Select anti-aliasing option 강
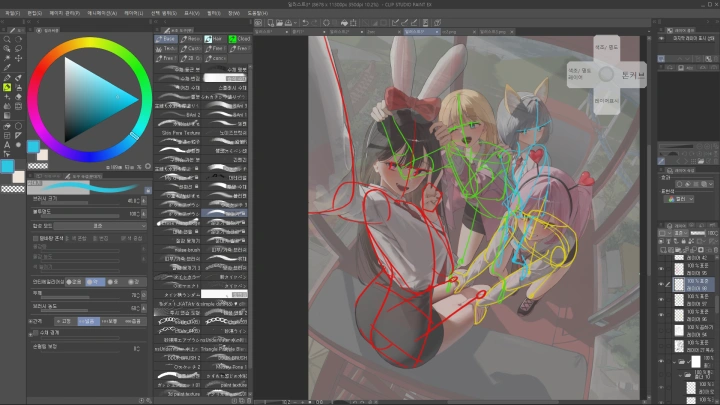The width and height of the screenshot is (720, 405). click(x=134, y=282)
